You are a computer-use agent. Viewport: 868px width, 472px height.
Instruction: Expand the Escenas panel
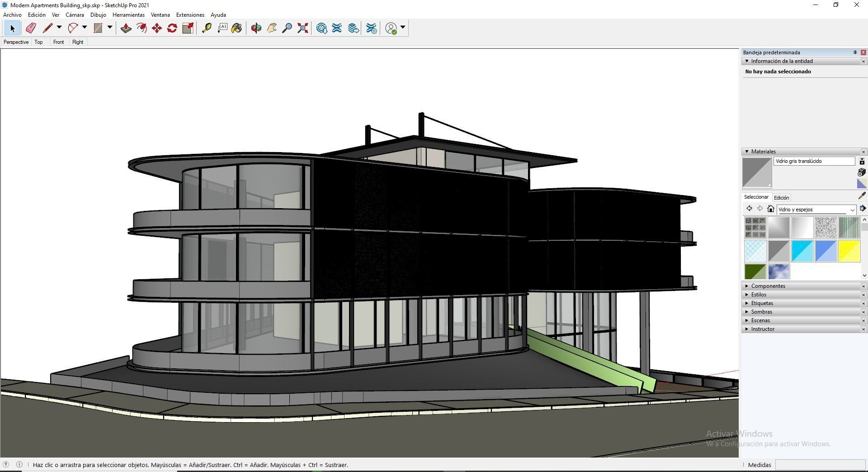[x=747, y=320]
